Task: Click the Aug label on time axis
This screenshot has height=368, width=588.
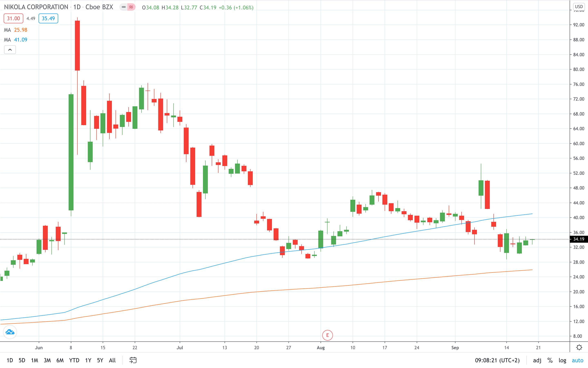Action: tap(321, 348)
